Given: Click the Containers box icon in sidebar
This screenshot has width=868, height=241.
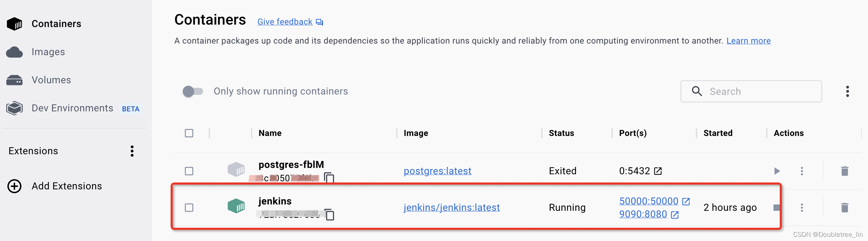Looking at the screenshot, I should click(x=15, y=24).
